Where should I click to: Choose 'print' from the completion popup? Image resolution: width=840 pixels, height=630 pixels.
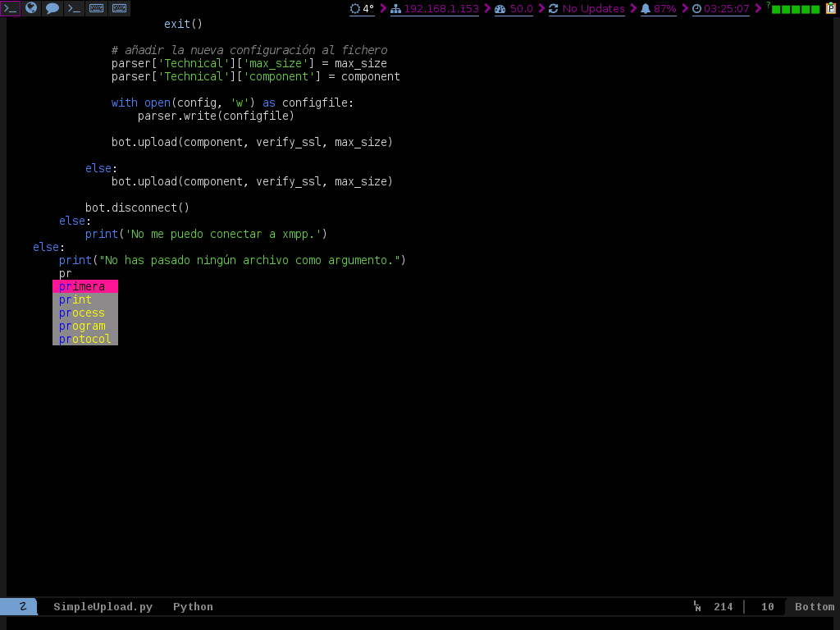85,299
